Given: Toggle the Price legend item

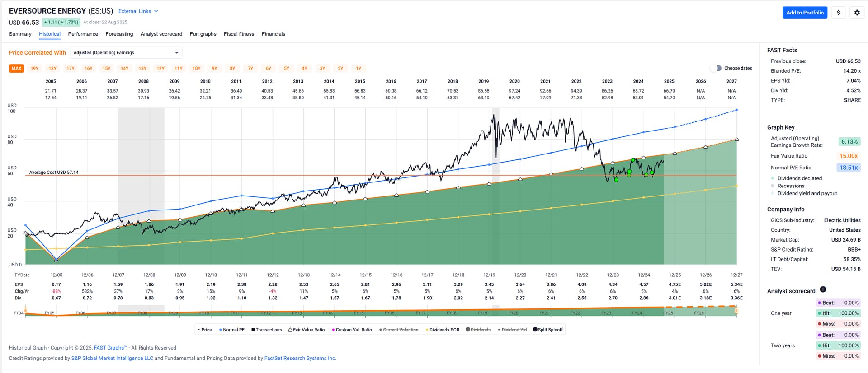Looking at the screenshot, I should pos(204,330).
